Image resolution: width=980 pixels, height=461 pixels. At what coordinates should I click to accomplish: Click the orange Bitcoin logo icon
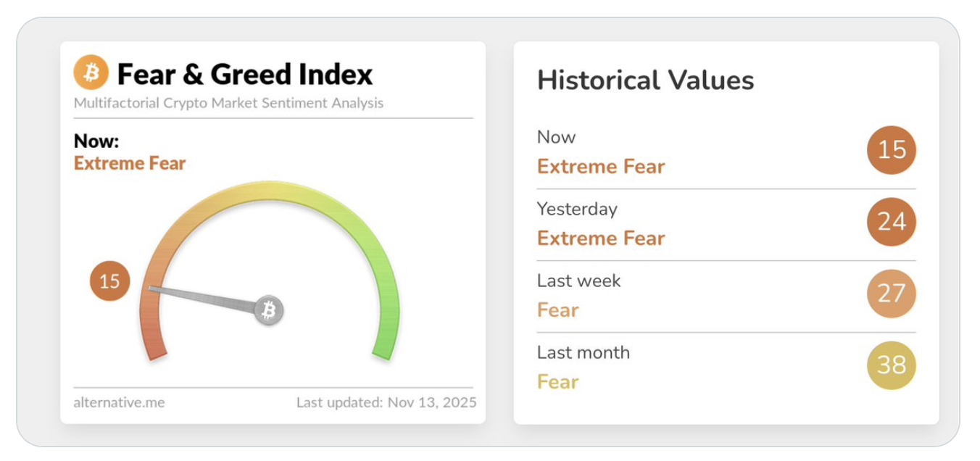91,73
